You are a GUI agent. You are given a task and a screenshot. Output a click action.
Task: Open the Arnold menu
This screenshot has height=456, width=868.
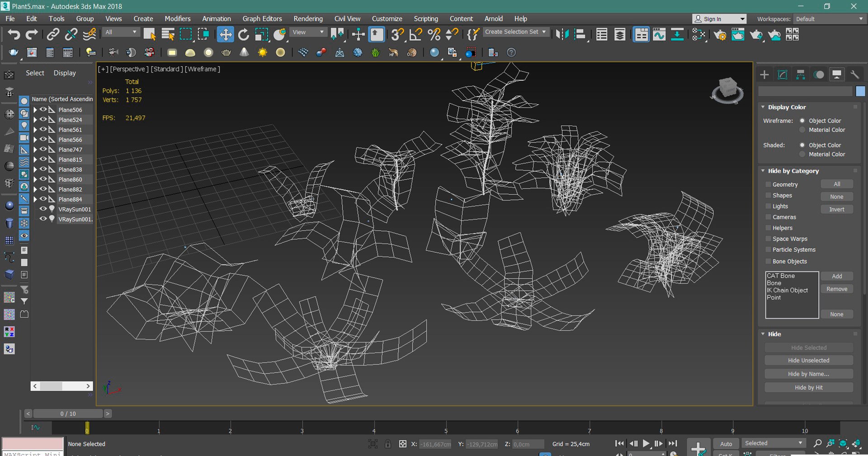coord(493,19)
